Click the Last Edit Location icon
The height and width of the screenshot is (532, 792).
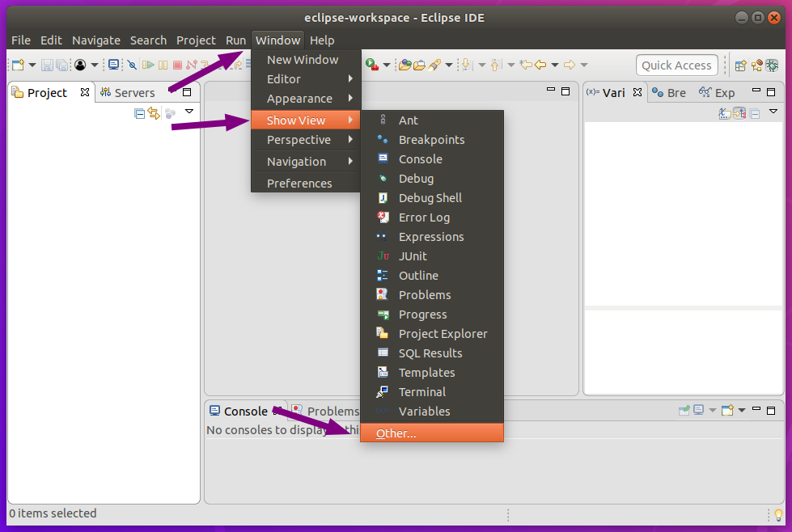point(526,65)
